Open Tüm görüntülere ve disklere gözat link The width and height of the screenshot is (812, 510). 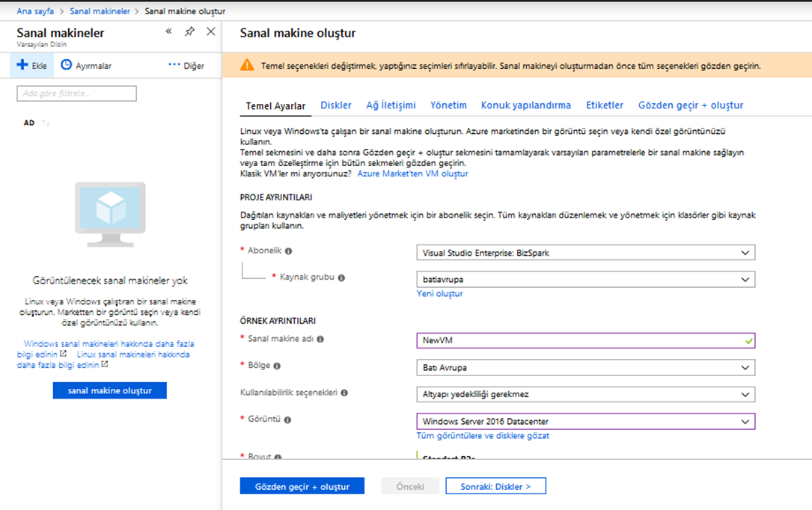[x=483, y=436]
